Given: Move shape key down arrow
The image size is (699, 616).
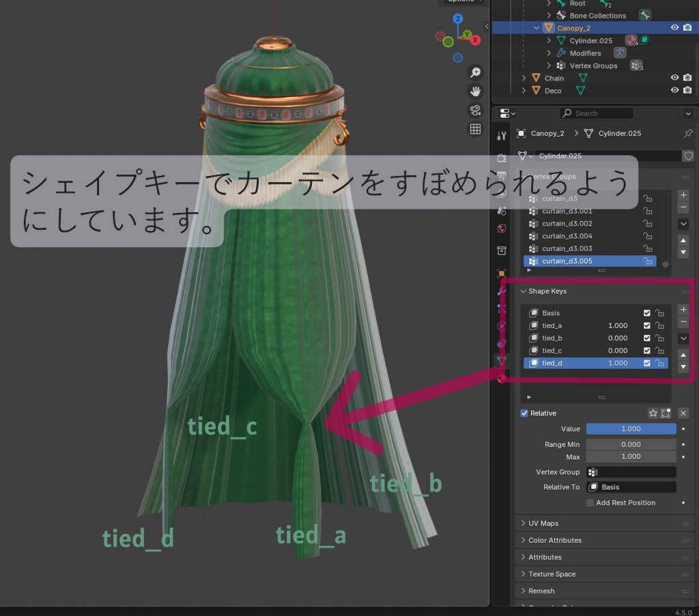Looking at the screenshot, I should (x=683, y=366).
